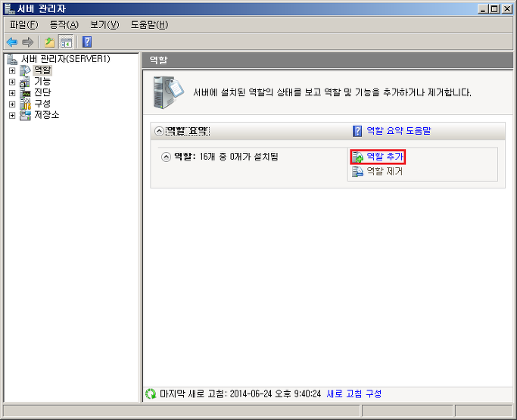517x420 pixels.
Task: Click the 역할 제거 link
Action: (x=385, y=171)
